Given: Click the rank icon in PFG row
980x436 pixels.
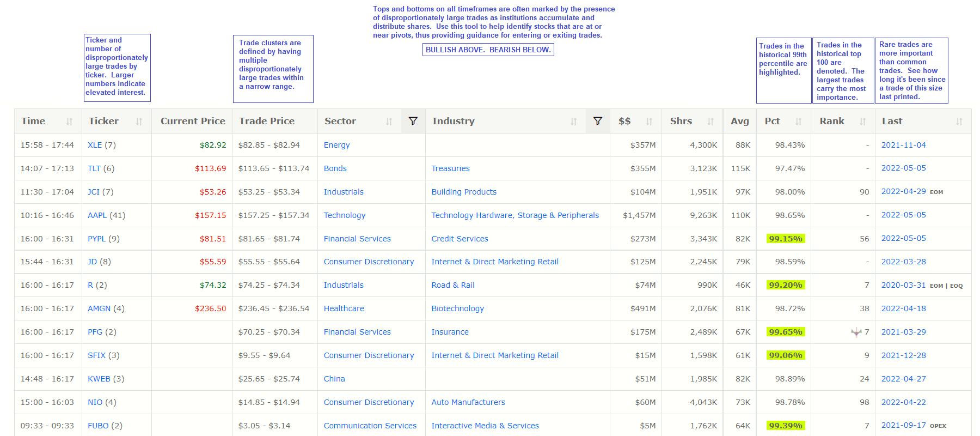Looking at the screenshot, I should tap(856, 332).
